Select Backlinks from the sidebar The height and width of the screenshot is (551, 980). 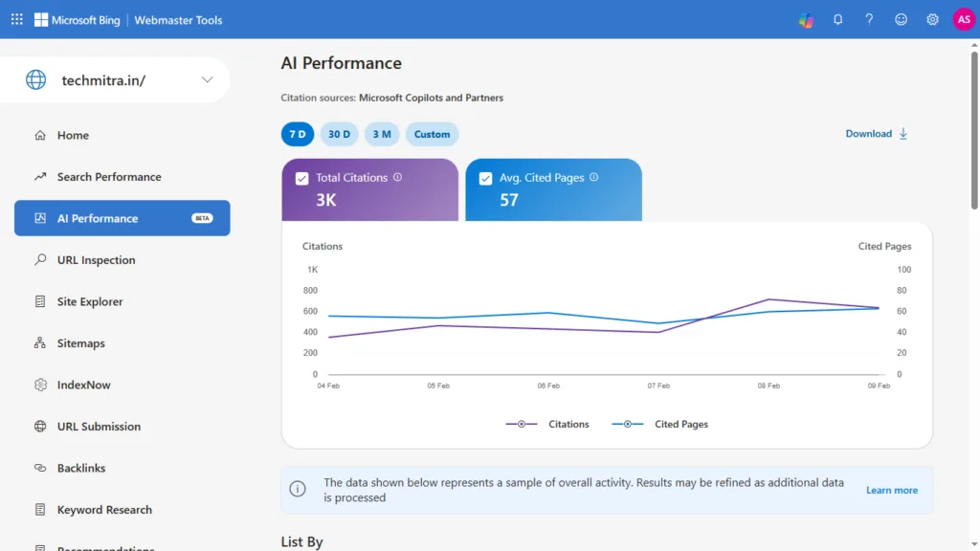coord(79,468)
